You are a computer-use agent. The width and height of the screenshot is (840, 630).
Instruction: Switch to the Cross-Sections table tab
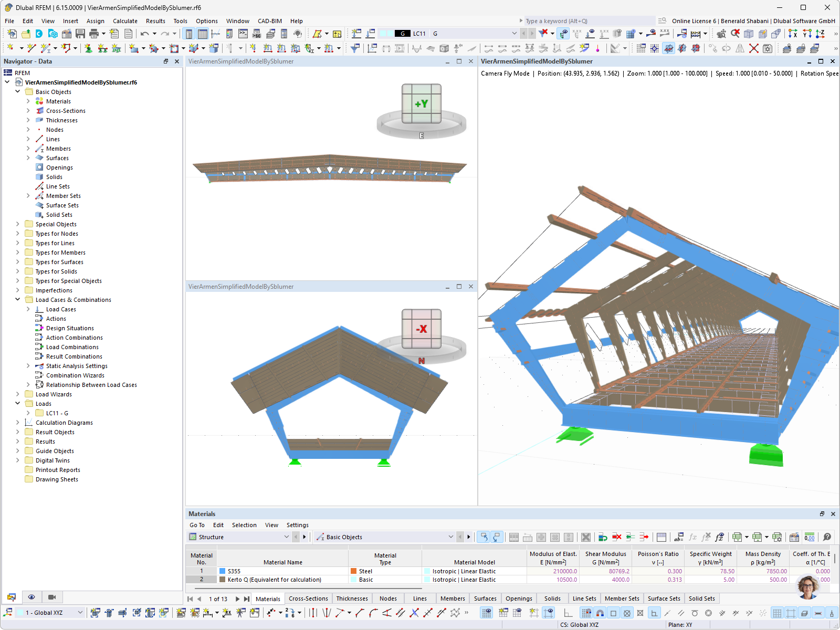(x=308, y=598)
